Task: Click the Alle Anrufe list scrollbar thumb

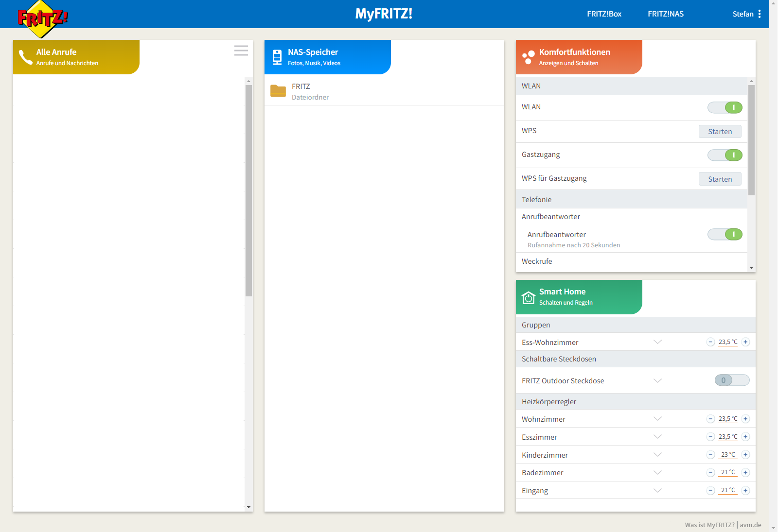Action: [x=249, y=190]
